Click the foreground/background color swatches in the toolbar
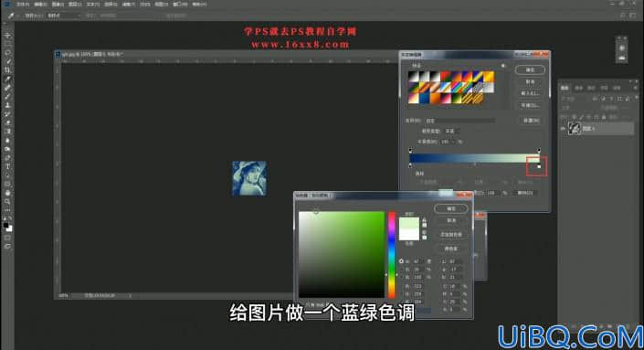Viewport: 644px width, 350px height. tap(7, 227)
